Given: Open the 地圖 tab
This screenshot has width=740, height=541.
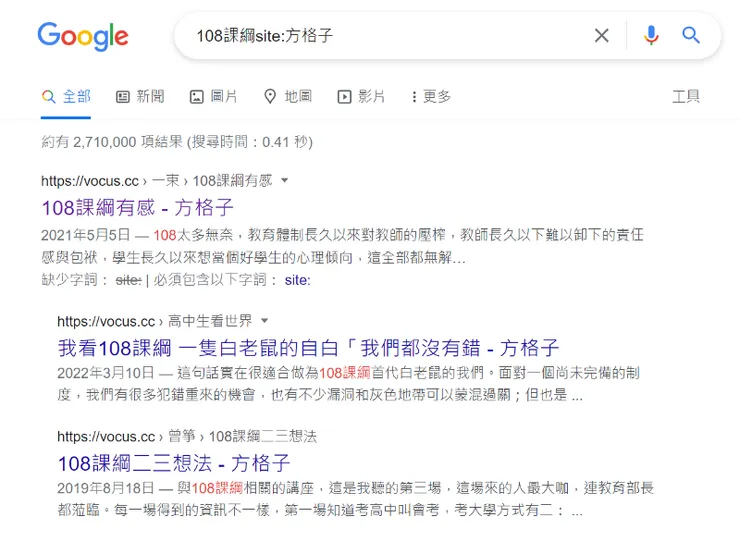Looking at the screenshot, I should (x=287, y=97).
